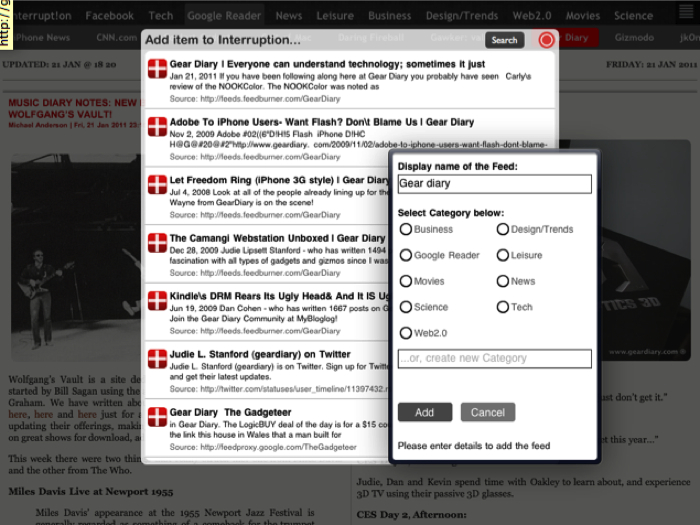Select the Business category radio button
This screenshot has width=700, height=525.
(406, 229)
